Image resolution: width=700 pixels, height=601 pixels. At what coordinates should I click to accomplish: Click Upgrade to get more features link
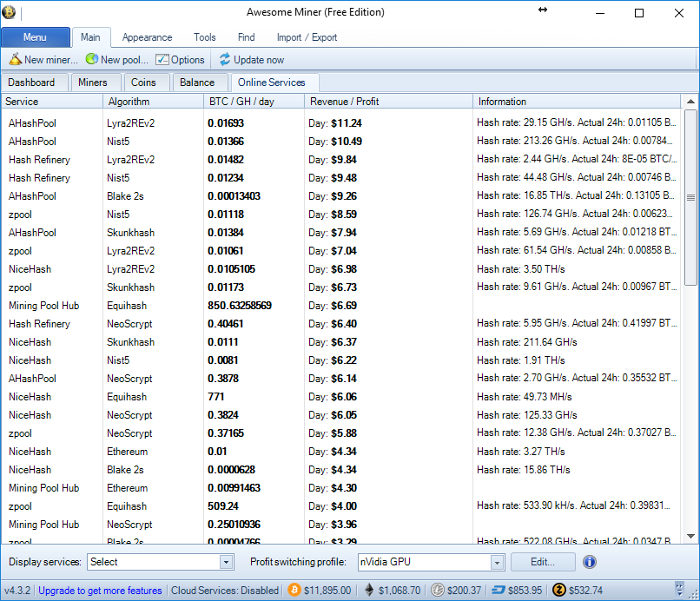tap(100, 591)
